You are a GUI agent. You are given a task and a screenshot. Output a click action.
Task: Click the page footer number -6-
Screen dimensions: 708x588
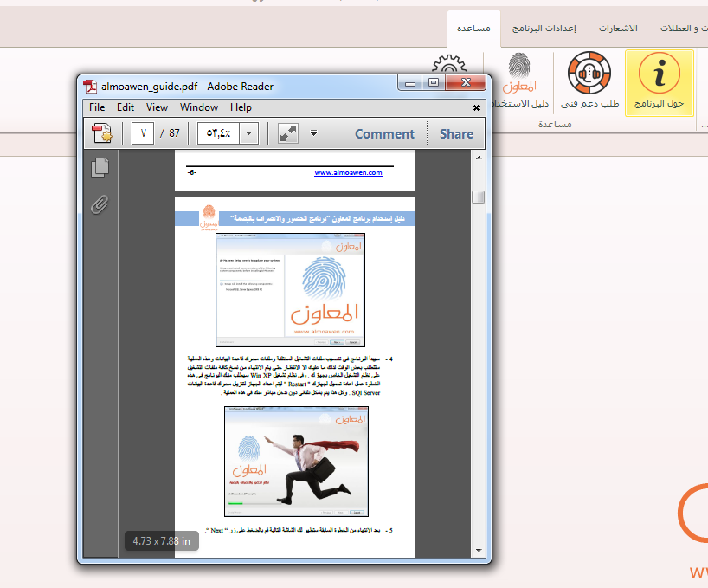pyautogui.click(x=191, y=172)
